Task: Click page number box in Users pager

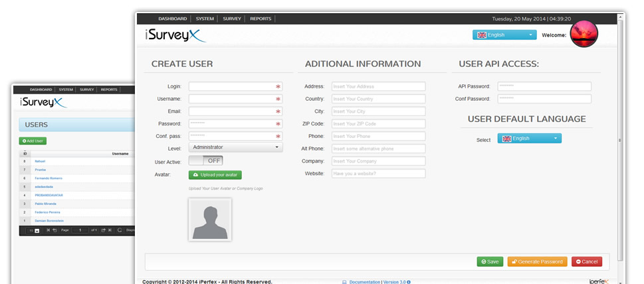Action: tap(80, 230)
